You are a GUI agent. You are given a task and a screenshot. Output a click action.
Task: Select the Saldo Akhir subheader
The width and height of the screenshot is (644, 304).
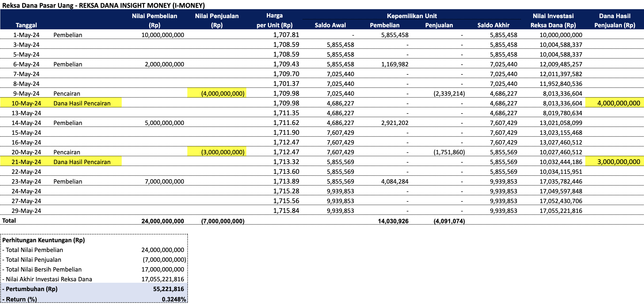tap(493, 25)
